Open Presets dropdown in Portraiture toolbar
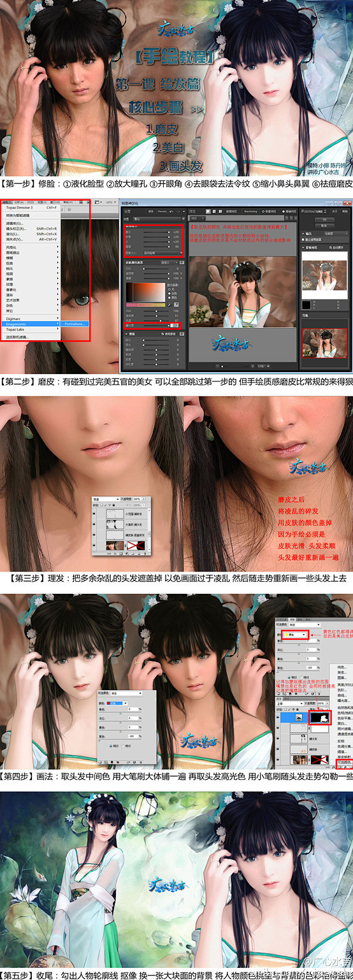This screenshot has width=353, height=980. click(x=162, y=212)
